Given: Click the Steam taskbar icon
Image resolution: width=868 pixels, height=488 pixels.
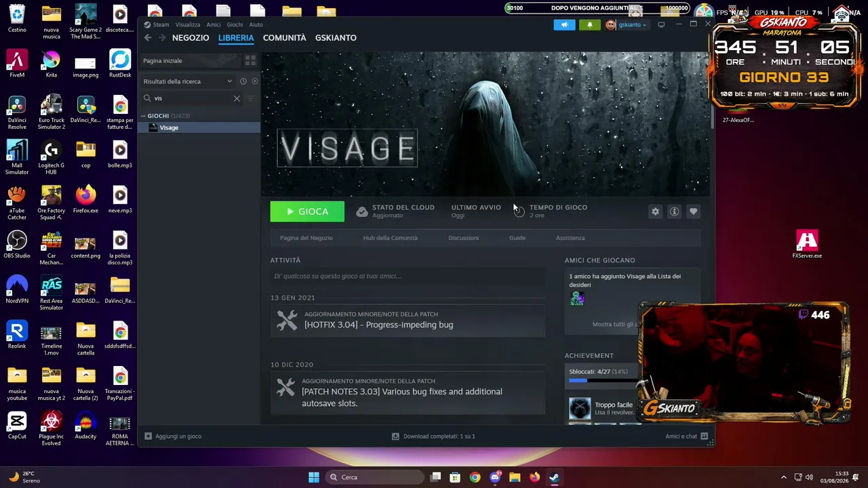Looking at the screenshot, I should pyautogui.click(x=554, y=477).
